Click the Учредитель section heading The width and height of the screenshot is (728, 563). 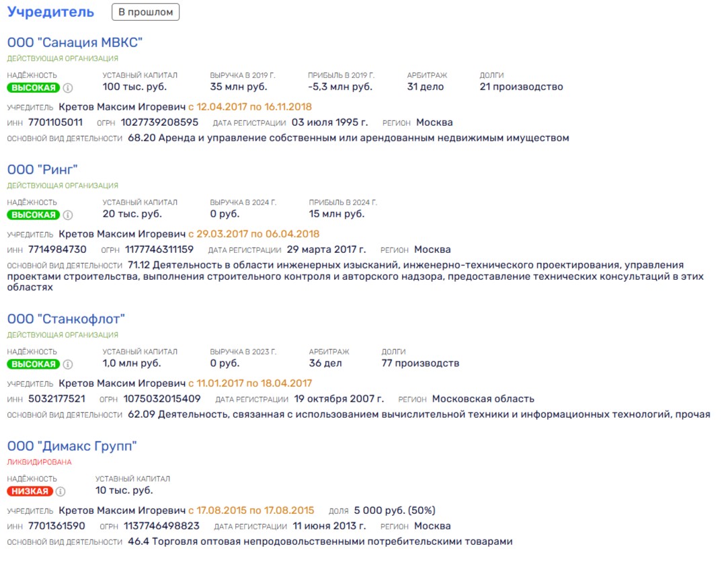pyautogui.click(x=51, y=11)
